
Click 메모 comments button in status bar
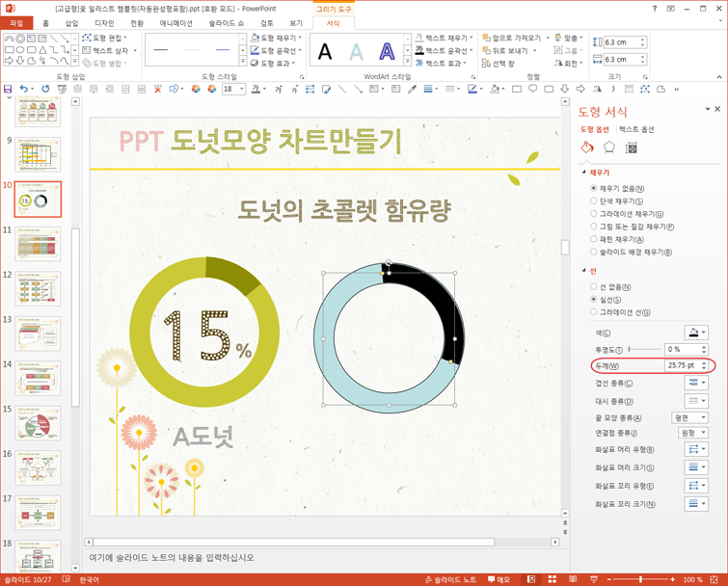[499, 579]
